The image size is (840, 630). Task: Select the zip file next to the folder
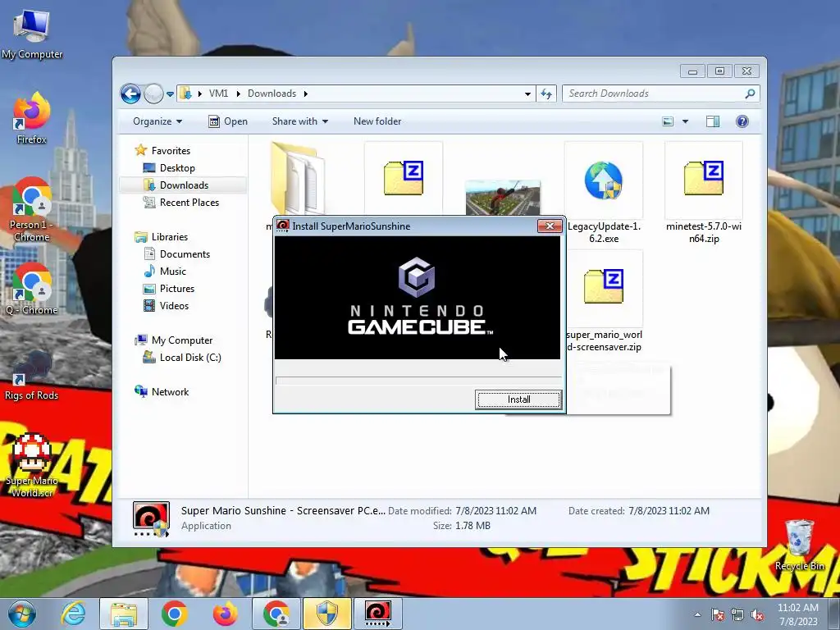tap(404, 178)
